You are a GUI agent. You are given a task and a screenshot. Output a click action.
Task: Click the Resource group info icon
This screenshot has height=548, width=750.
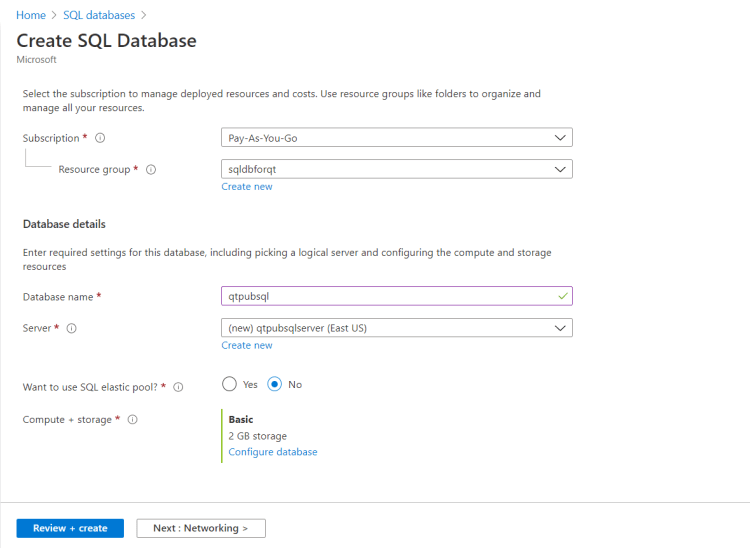pos(151,170)
